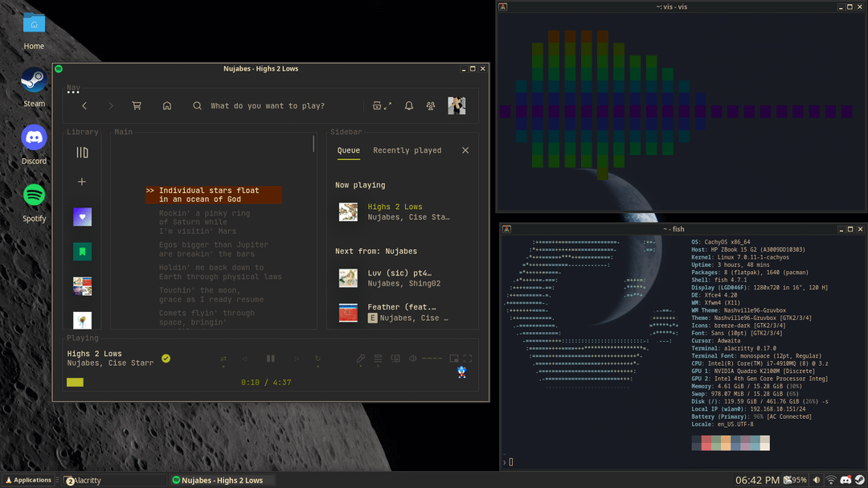Select 'Highs 2 Lows' in Now playing

coord(395,207)
